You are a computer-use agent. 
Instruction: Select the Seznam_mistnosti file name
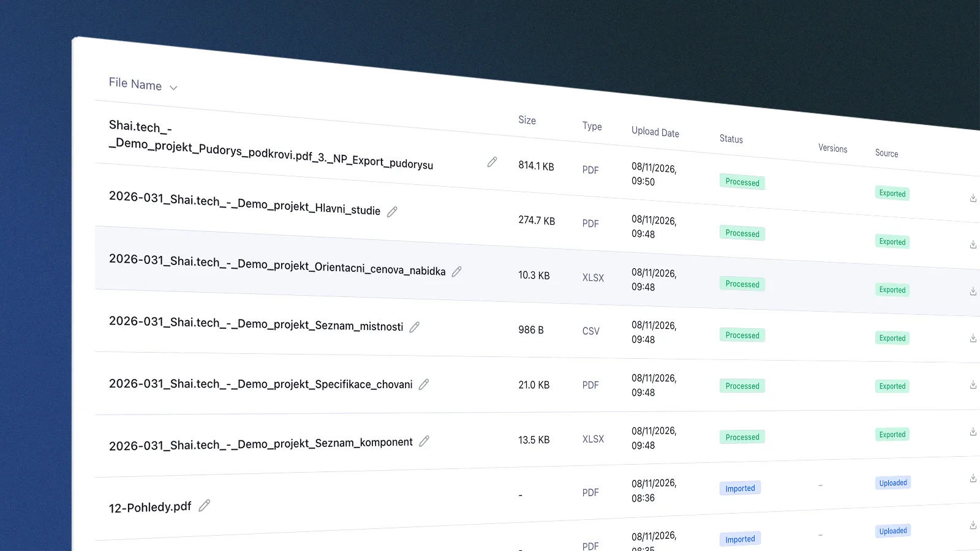click(x=256, y=323)
